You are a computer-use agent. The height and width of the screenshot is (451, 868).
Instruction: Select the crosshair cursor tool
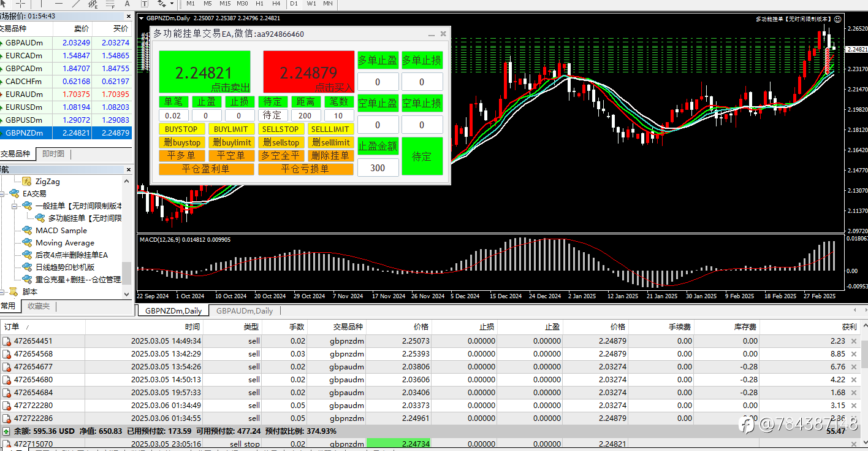point(20,4)
